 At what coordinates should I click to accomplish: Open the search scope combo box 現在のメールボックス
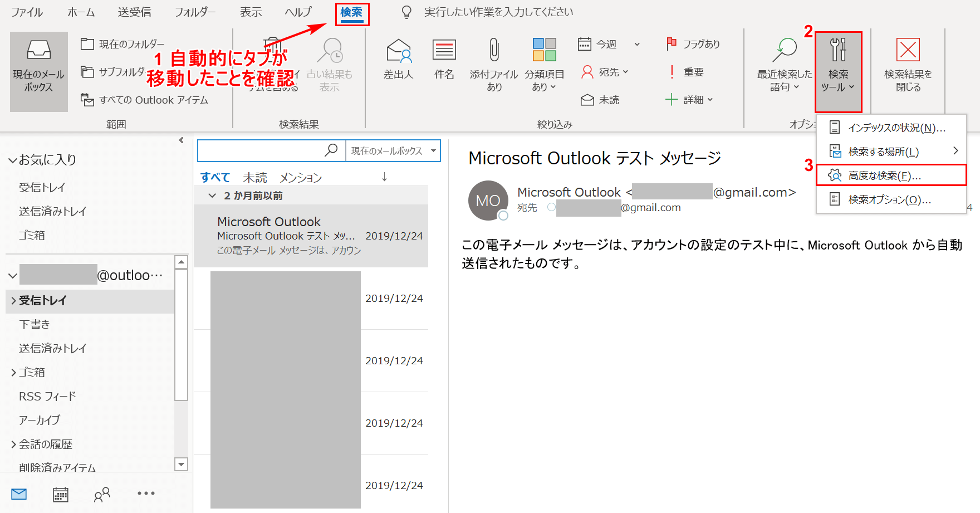(x=393, y=151)
